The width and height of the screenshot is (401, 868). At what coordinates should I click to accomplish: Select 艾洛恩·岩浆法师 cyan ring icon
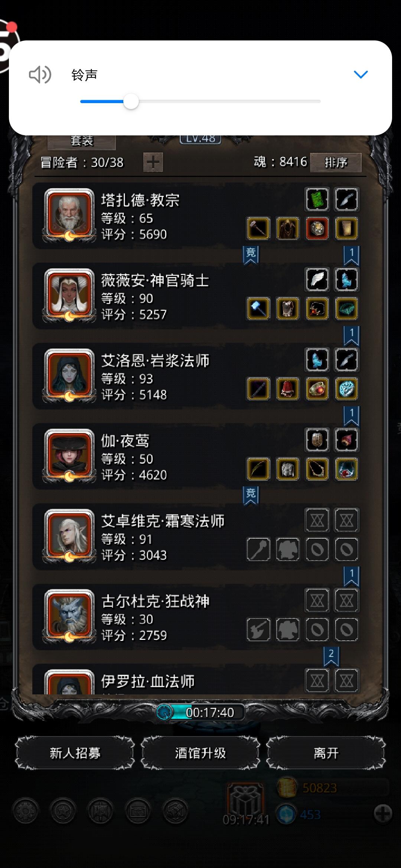[346, 389]
